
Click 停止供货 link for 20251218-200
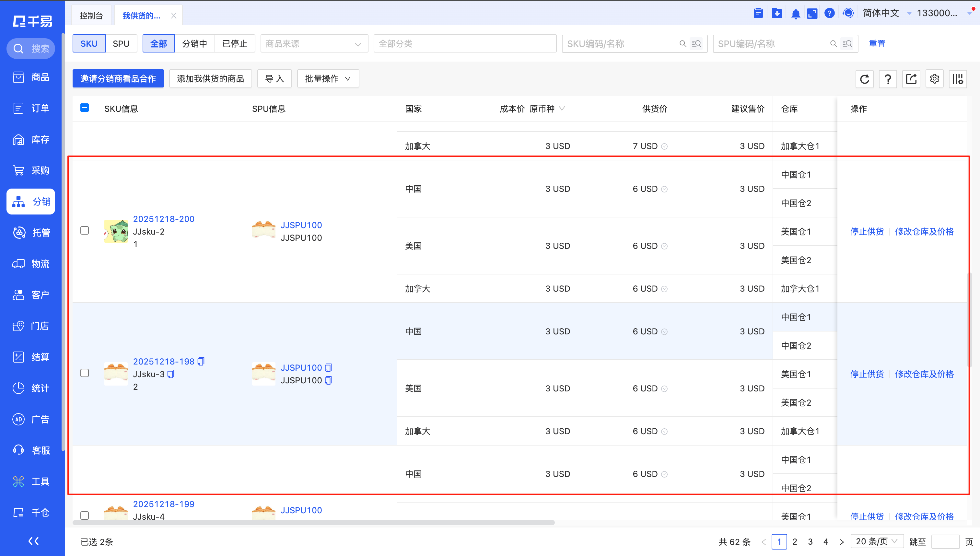coord(867,231)
